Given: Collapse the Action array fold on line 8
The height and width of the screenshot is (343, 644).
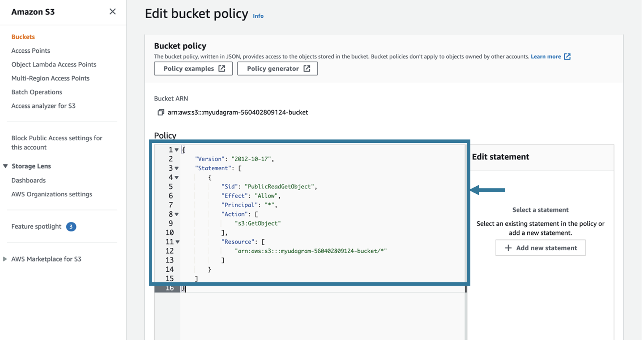Looking at the screenshot, I should 177,214.
